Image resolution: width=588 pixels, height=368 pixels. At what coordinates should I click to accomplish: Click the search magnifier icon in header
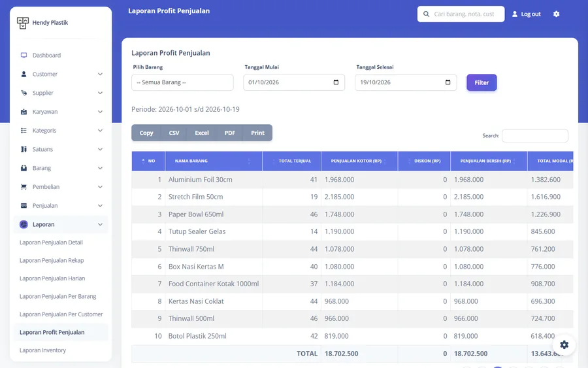pyautogui.click(x=426, y=14)
